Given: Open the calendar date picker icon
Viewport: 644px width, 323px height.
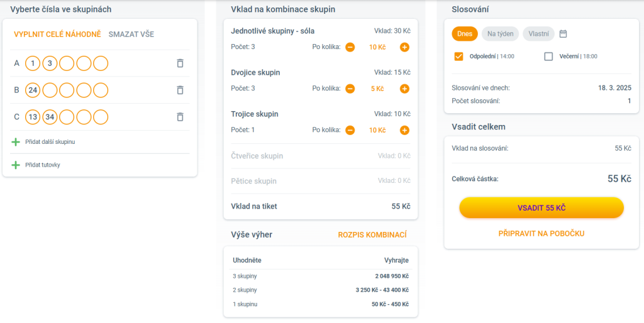Looking at the screenshot, I should pyautogui.click(x=563, y=34).
